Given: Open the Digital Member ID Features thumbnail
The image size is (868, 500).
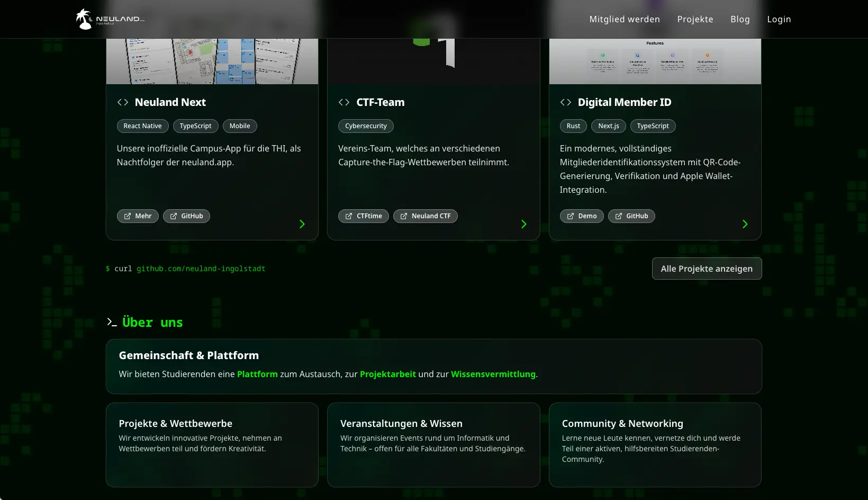Looking at the screenshot, I should point(655,61).
